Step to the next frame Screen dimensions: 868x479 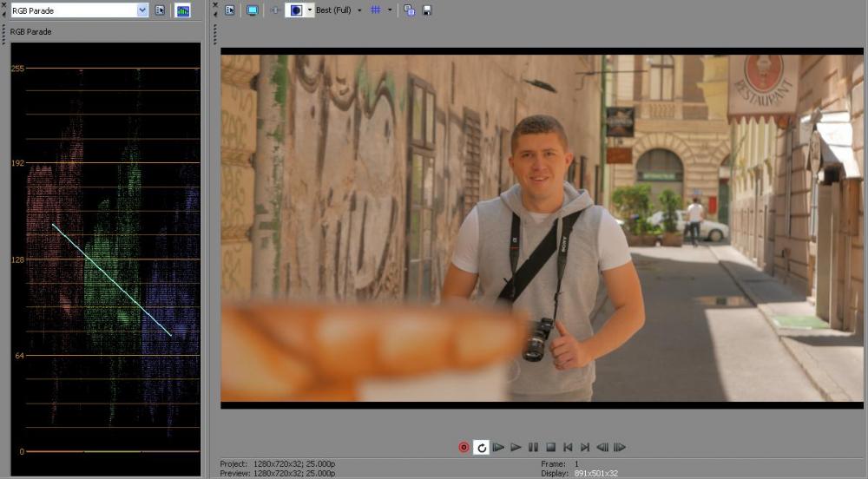click(620, 447)
